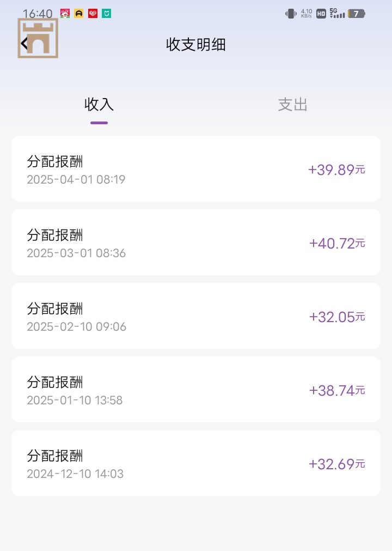Tap the 5G signal strength icon

[x=337, y=13]
